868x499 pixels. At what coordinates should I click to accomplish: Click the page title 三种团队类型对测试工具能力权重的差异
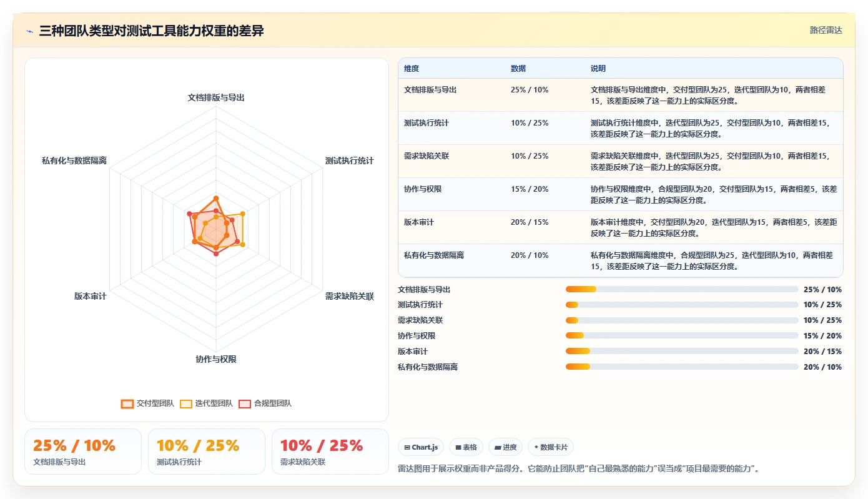pos(151,31)
